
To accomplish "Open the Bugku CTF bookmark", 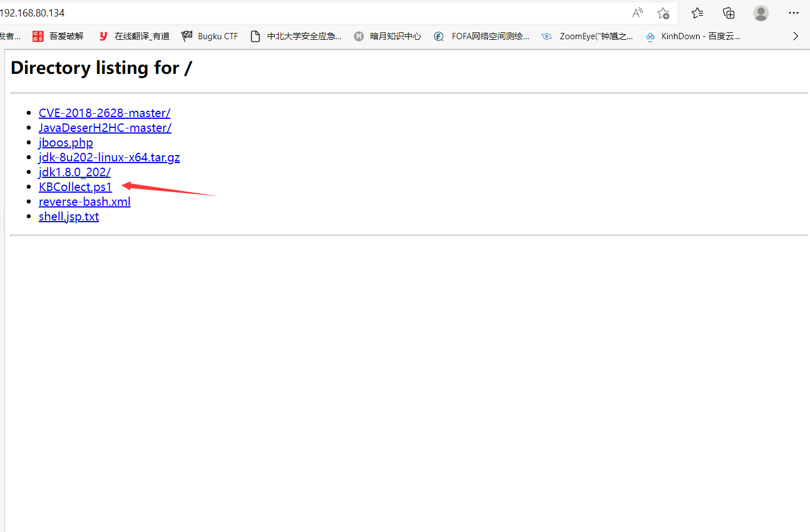I will click(210, 36).
